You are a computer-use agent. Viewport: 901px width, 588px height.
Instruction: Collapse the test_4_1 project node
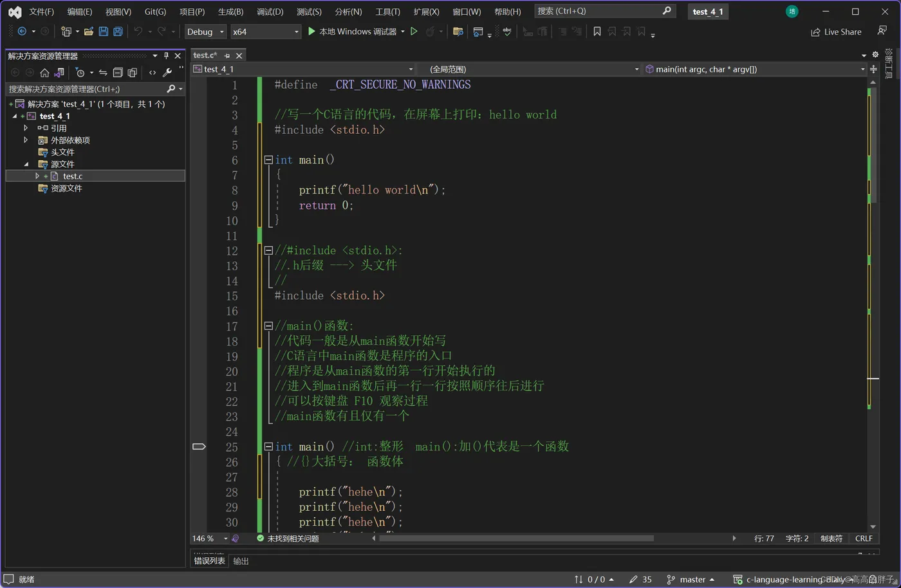tap(15, 116)
